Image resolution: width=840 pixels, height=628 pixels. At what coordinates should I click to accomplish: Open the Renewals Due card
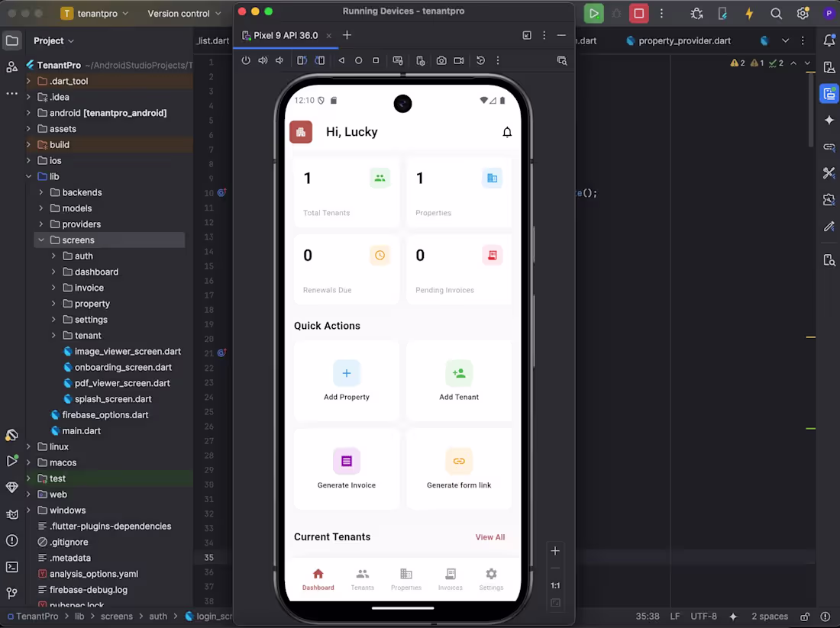coord(346,270)
